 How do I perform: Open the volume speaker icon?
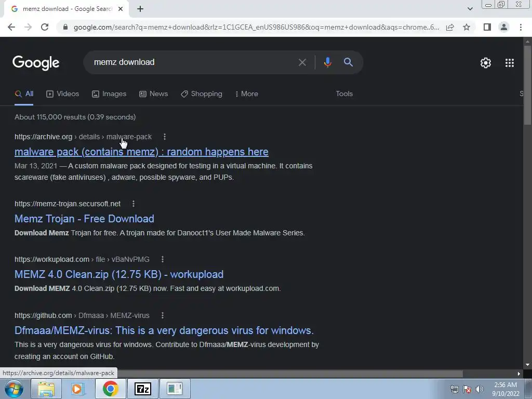point(480,389)
